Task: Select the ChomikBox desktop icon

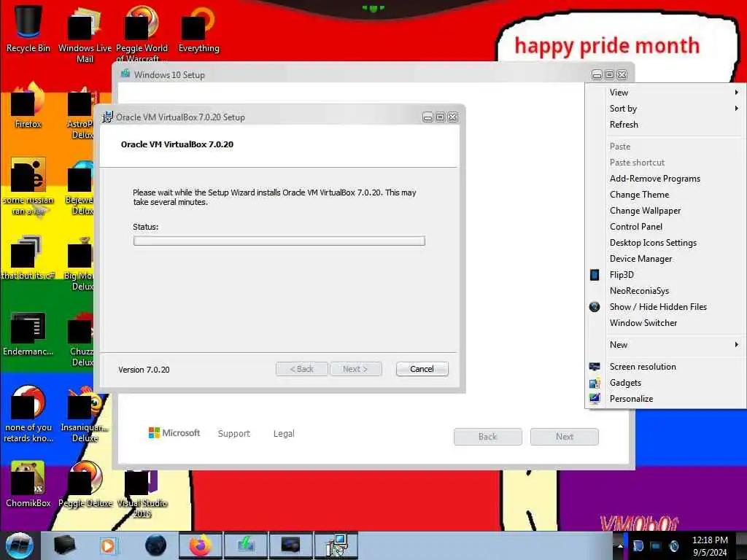Action: pyautogui.click(x=28, y=484)
